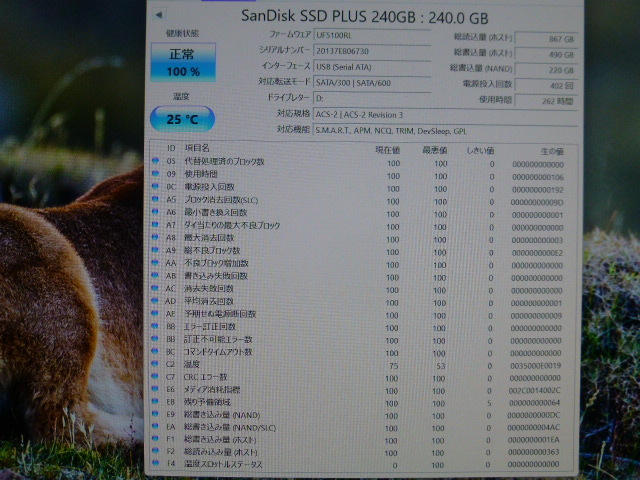Viewport: 640px width, 480px height.
Task: Select attribute name 代替処理済のブロック数
Action: (224, 162)
